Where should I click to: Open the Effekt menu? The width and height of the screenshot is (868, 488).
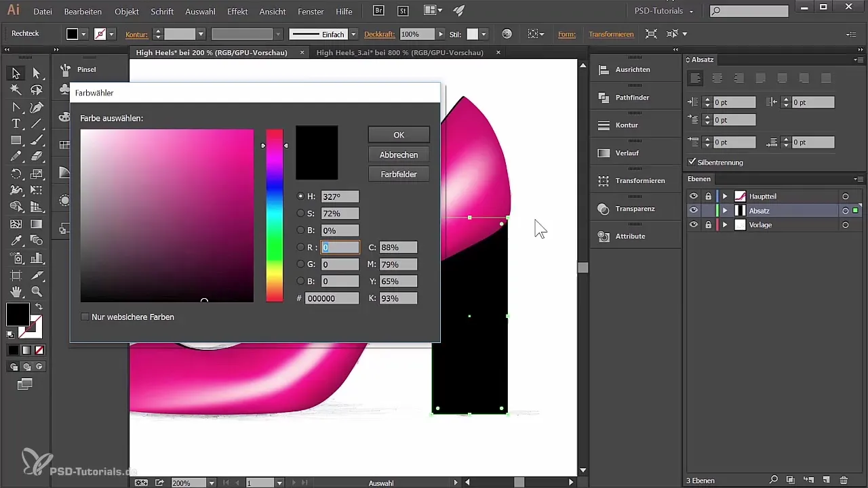click(x=237, y=12)
